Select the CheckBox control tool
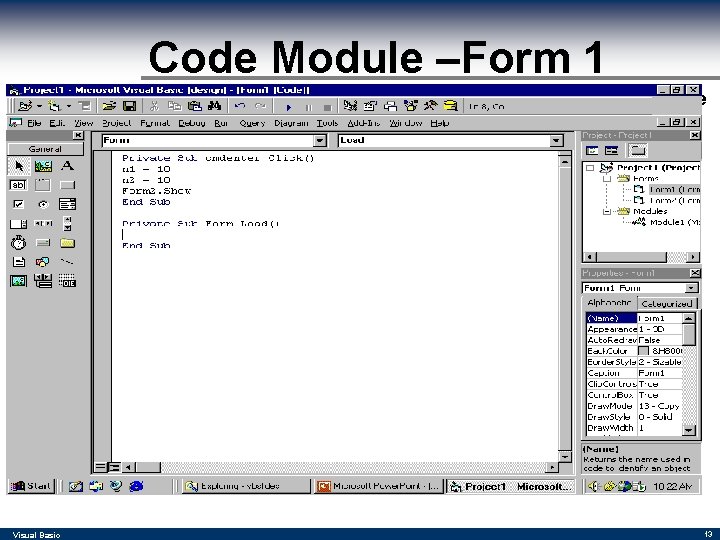The image size is (720, 540). (18, 204)
